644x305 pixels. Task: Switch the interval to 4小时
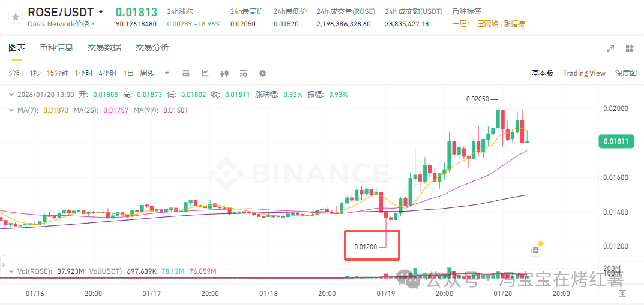(107, 73)
